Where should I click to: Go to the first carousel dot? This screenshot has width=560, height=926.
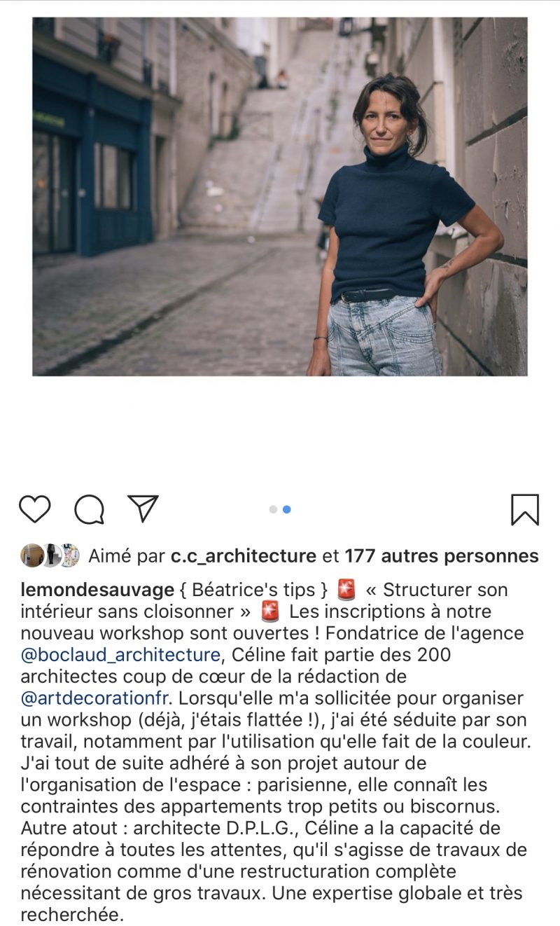pos(273,509)
